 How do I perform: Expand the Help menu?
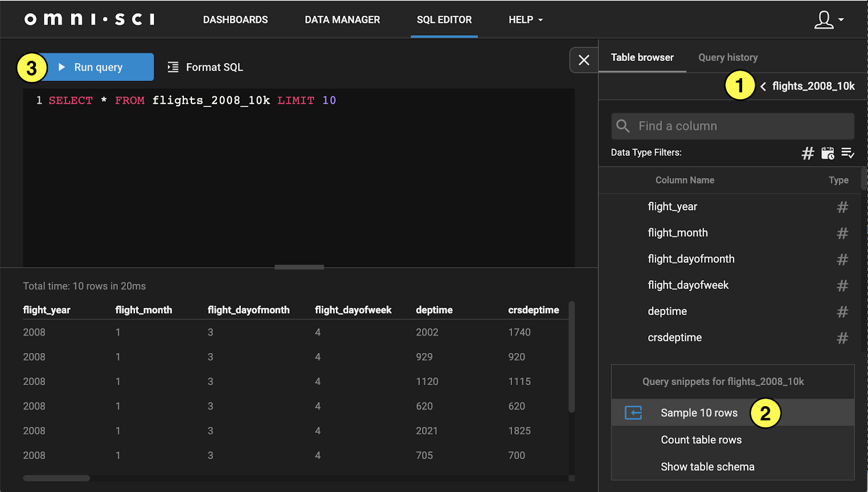tap(526, 20)
